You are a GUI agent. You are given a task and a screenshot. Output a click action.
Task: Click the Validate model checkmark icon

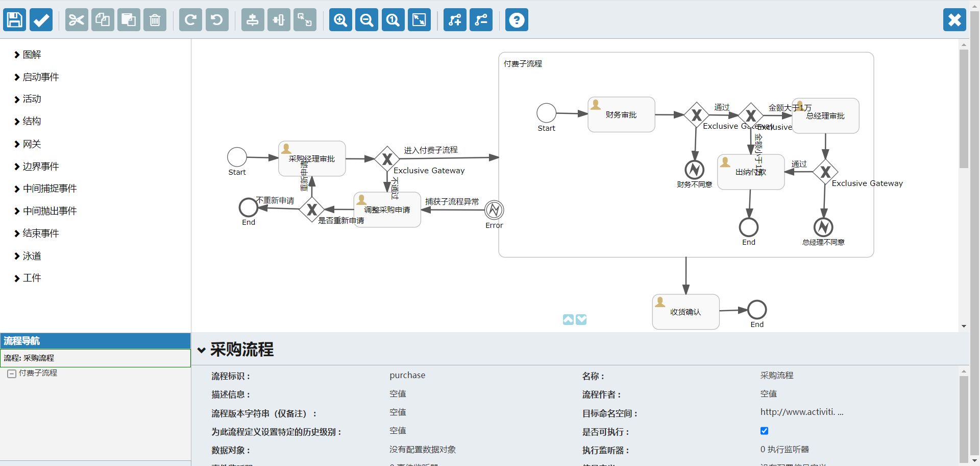(41, 20)
